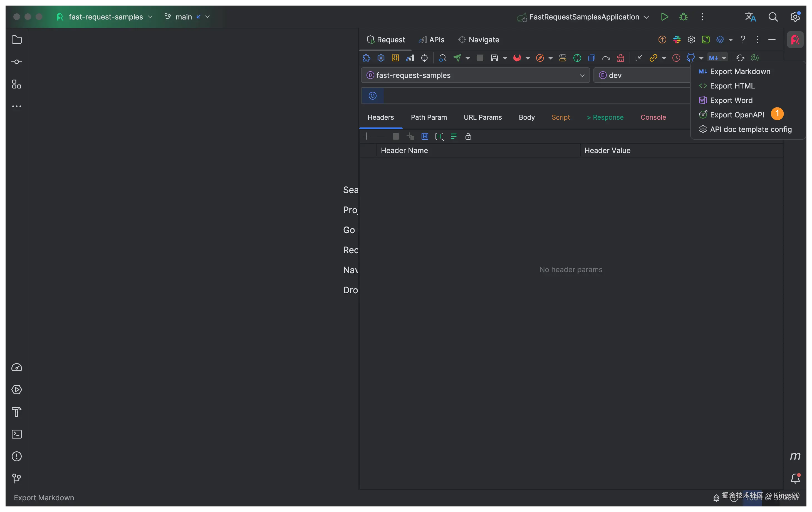The image size is (812, 512).
Task: Toggle the blue H header group icon
Action: pos(425,136)
